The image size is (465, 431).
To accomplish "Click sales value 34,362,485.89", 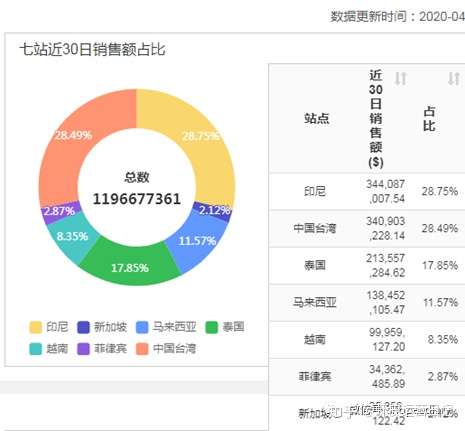I will click(x=387, y=377).
